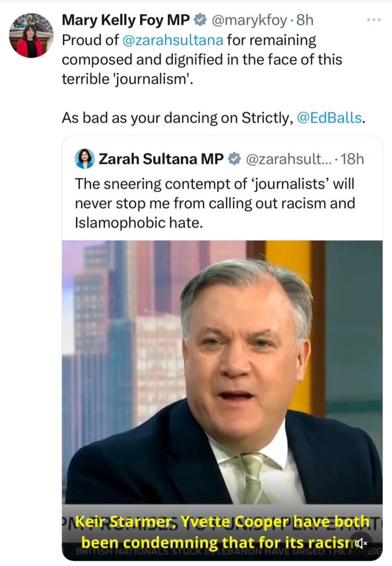Open the tweet's 8h timestamp
The image size is (392, 566).
[305, 20]
